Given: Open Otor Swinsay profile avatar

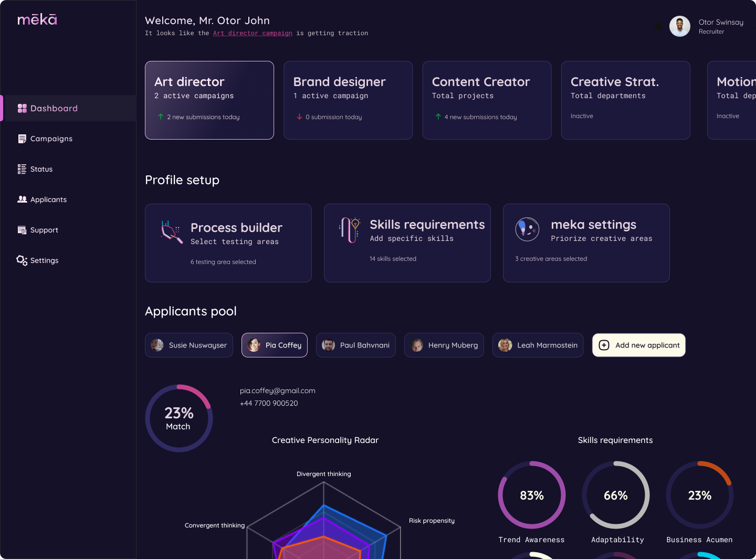Looking at the screenshot, I should point(680,26).
